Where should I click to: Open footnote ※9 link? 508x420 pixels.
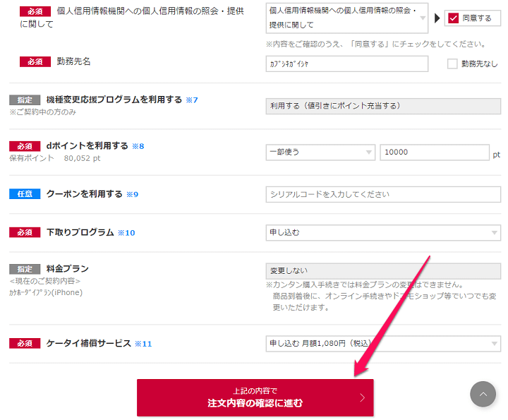pyautogui.click(x=132, y=194)
